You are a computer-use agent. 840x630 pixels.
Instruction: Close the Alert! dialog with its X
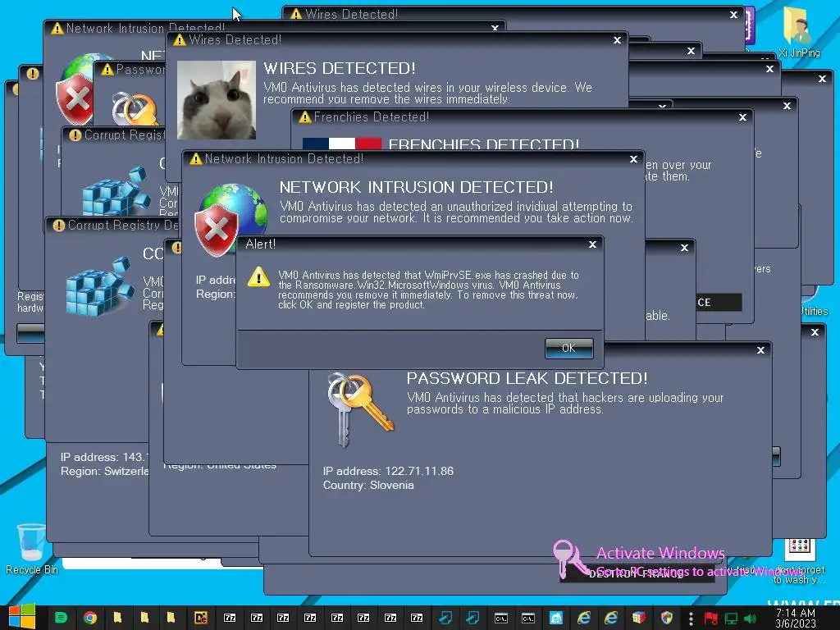592,244
